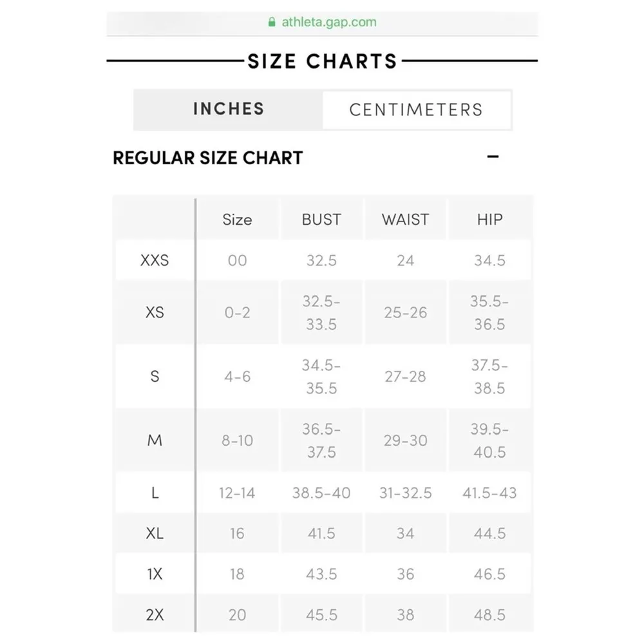
Task: Click the green padlock icon
Action: [272, 22]
